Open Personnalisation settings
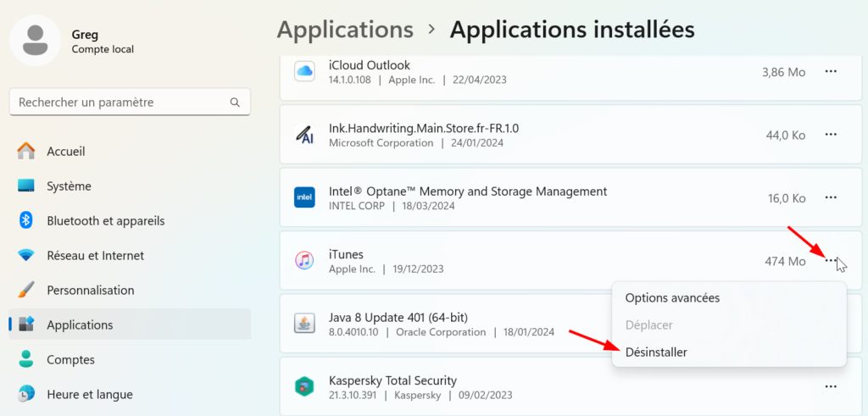The width and height of the screenshot is (868, 416). (x=130, y=290)
